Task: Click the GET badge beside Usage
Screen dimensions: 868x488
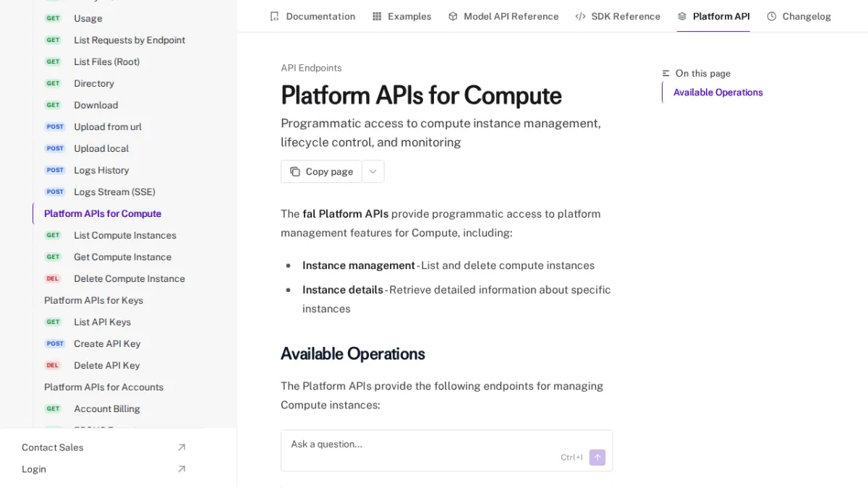Action: tap(54, 18)
